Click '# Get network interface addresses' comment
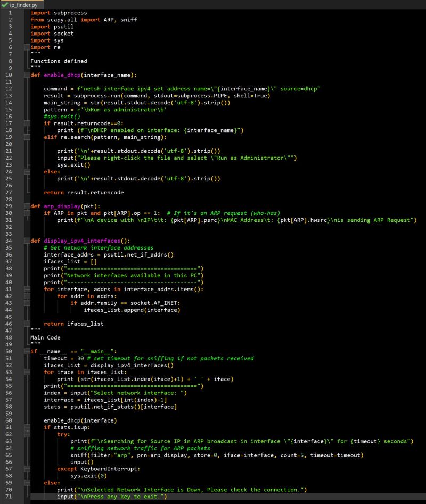Image resolution: width=426 pixels, height=504 pixels. click(99, 247)
